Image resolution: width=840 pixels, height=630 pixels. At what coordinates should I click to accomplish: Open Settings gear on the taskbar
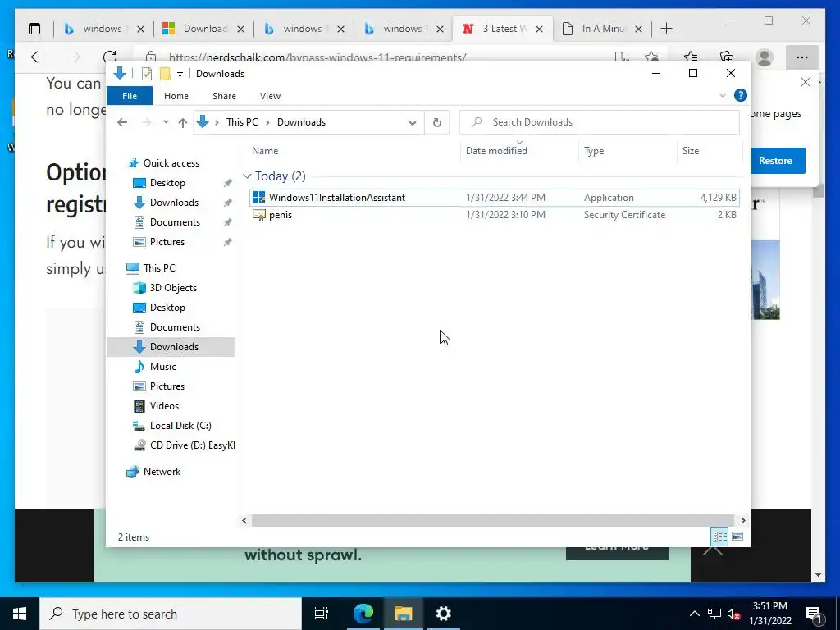point(444,614)
